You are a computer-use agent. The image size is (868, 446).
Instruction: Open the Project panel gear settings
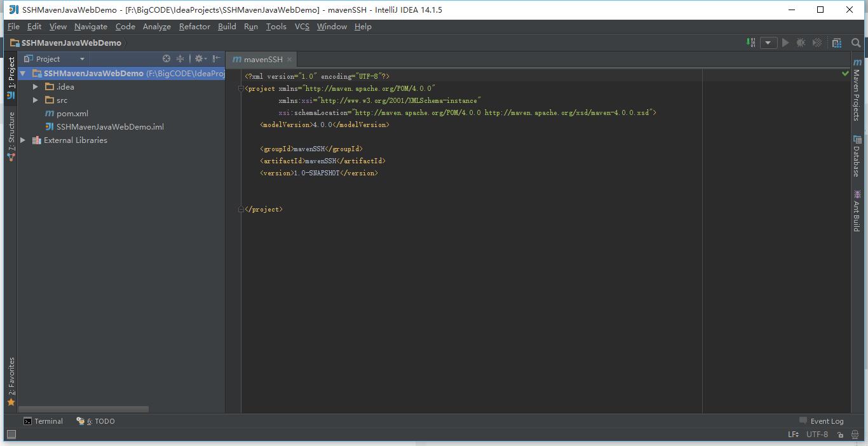click(x=200, y=58)
